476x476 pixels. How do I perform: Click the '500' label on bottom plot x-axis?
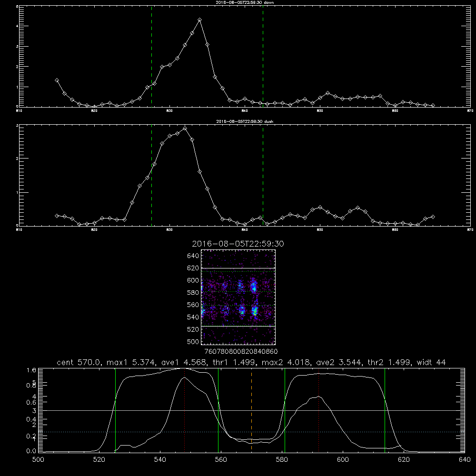[38, 460]
